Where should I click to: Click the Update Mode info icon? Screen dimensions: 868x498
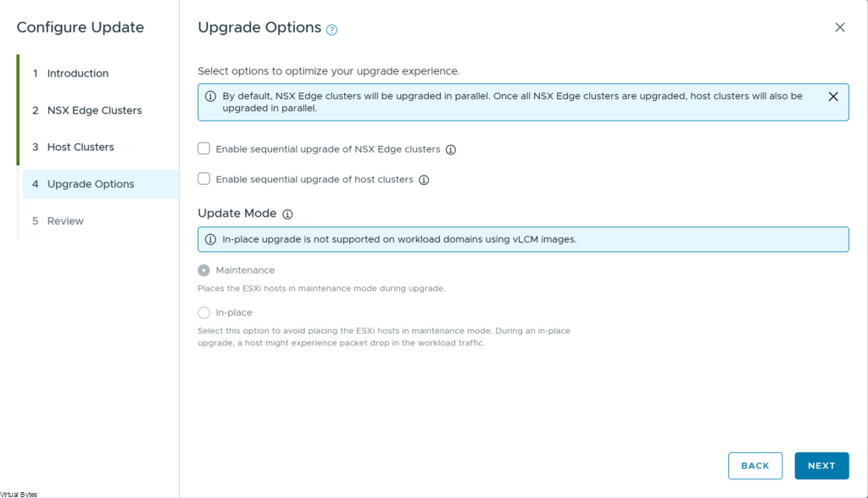(x=287, y=214)
